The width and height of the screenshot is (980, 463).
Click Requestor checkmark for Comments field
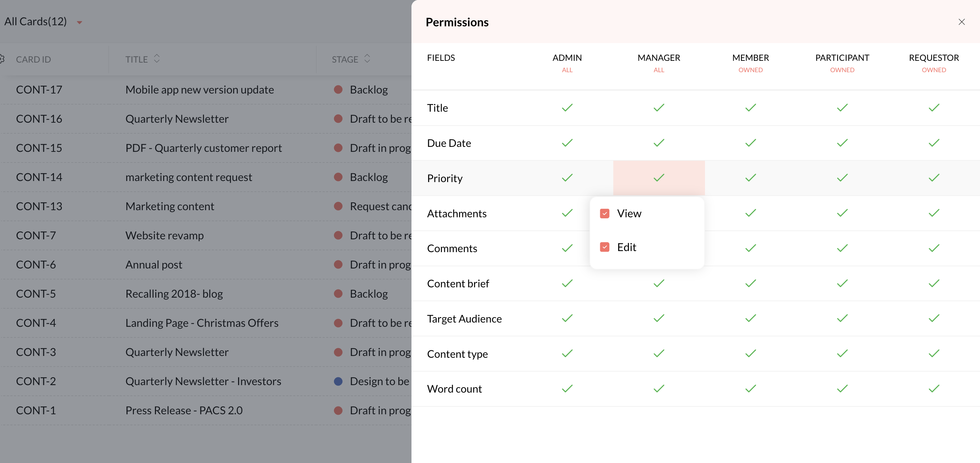click(933, 248)
